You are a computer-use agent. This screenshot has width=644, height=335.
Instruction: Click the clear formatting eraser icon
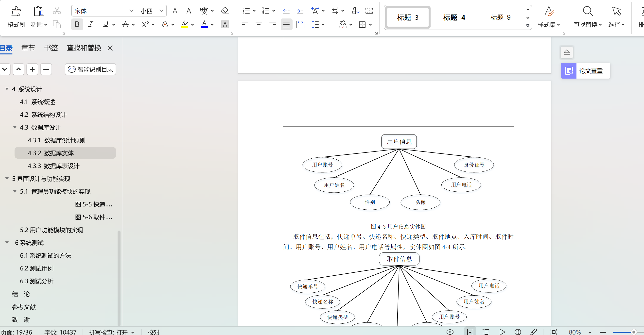pyautogui.click(x=225, y=11)
